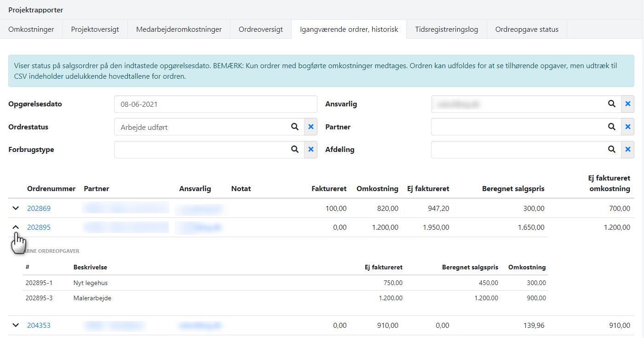Switch to the Omkostninger tab
This screenshot has width=644, height=338.
coord(31,29)
